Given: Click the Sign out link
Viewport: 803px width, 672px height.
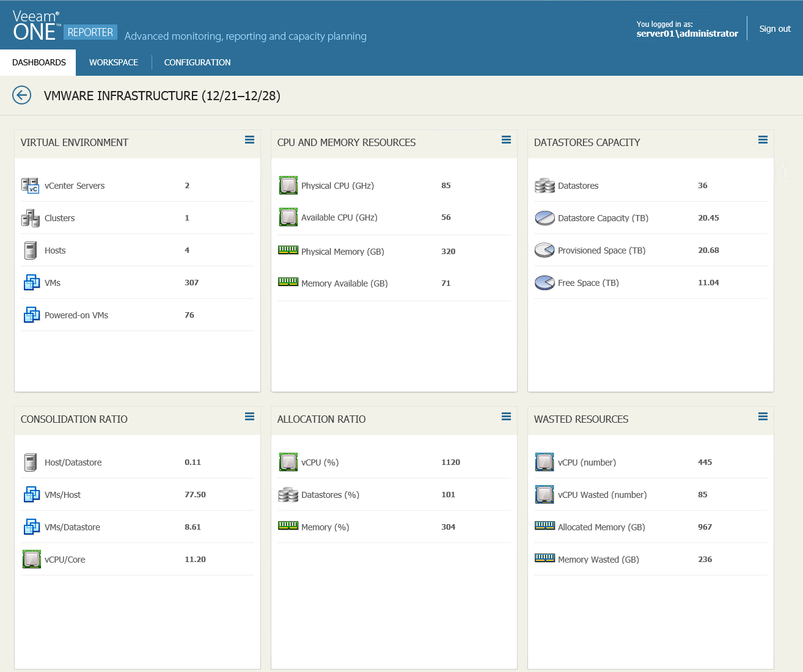Looking at the screenshot, I should pos(775,29).
